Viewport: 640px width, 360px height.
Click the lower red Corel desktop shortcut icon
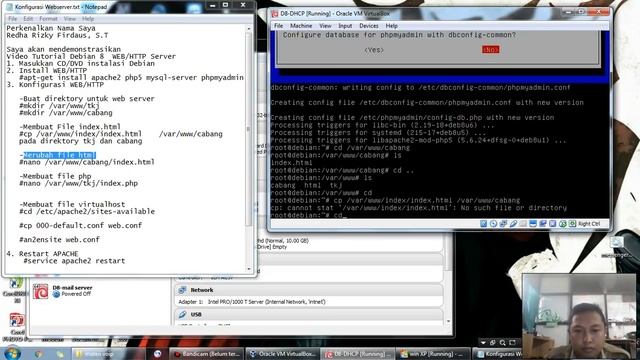coord(16,320)
